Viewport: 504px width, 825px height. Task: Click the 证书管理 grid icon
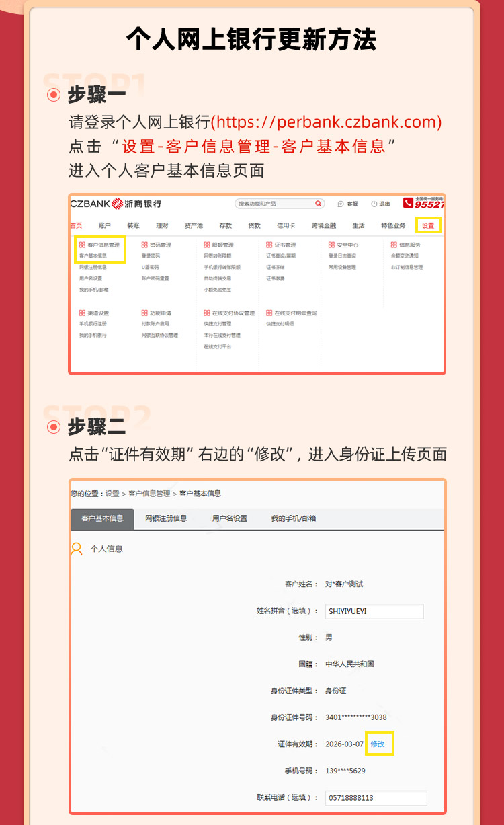(x=269, y=245)
